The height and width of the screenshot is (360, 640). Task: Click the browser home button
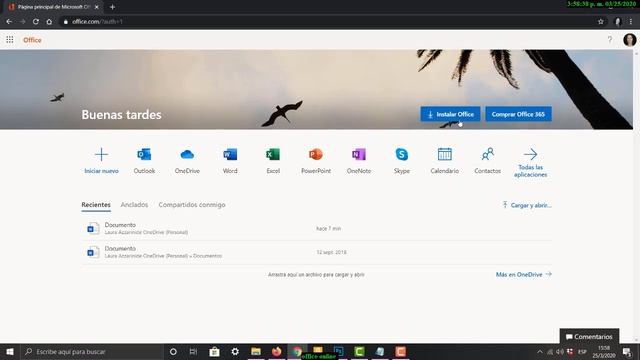[49, 22]
